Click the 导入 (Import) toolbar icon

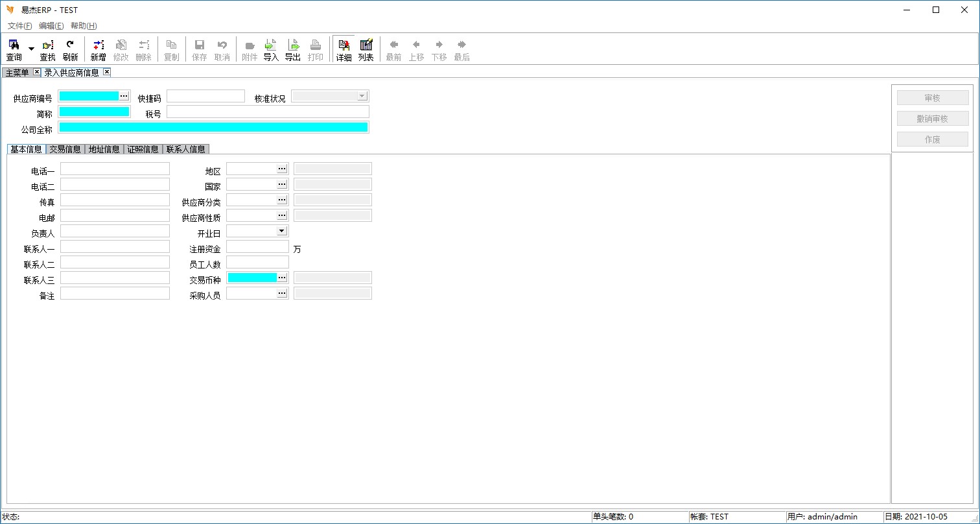pyautogui.click(x=271, y=50)
